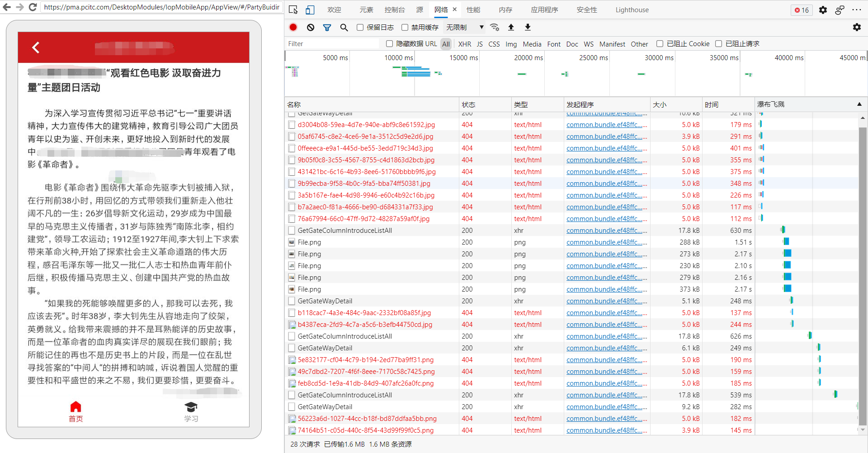Switch to the 性能 panel tab

[x=473, y=9]
